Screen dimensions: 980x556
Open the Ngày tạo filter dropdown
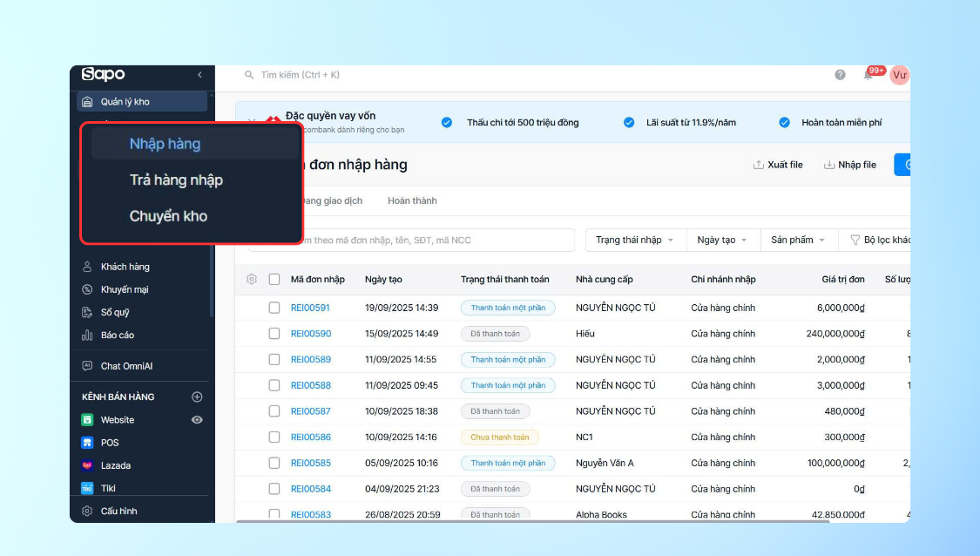(722, 240)
